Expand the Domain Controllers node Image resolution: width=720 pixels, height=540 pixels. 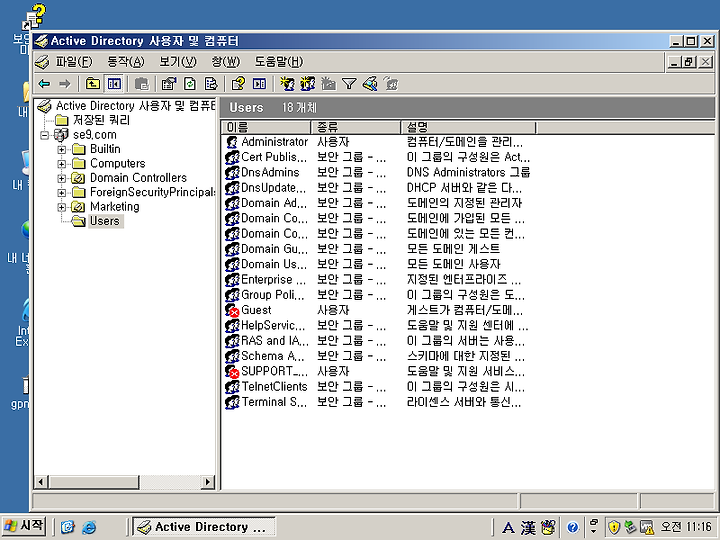[x=61, y=178]
